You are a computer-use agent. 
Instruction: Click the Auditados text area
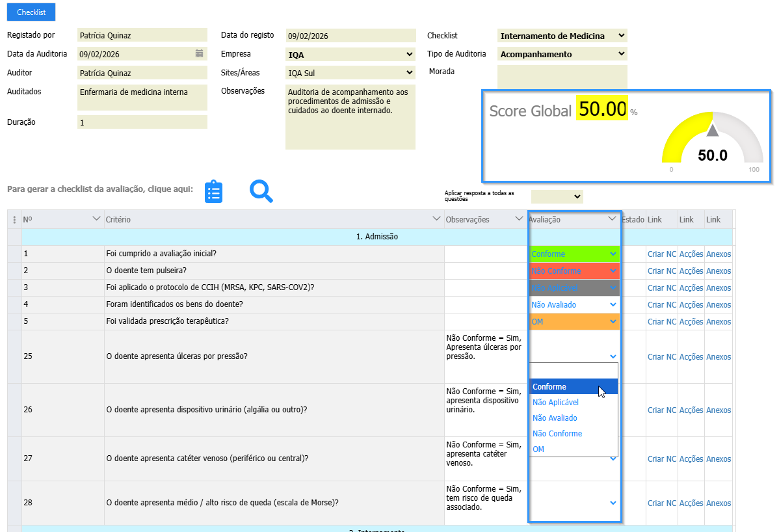(x=142, y=98)
